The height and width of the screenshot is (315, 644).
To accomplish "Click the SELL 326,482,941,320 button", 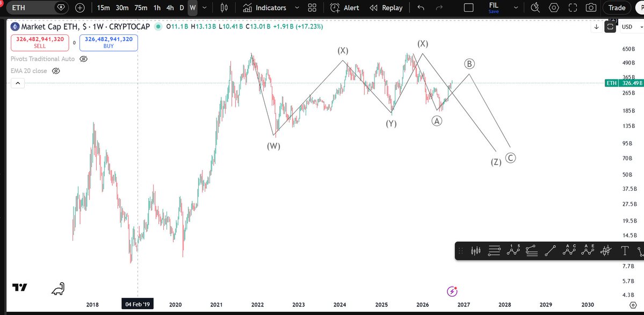I will (x=40, y=43).
